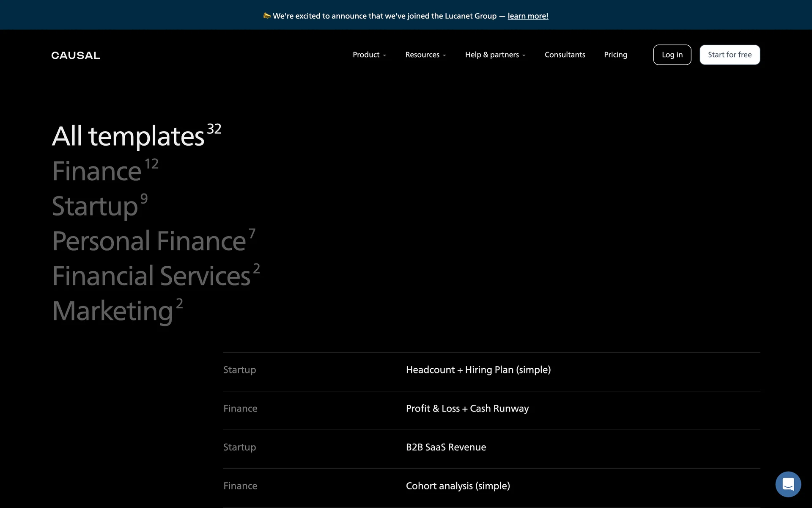Select the All templates category
Viewport: 812px width, 508px height.
click(128, 136)
